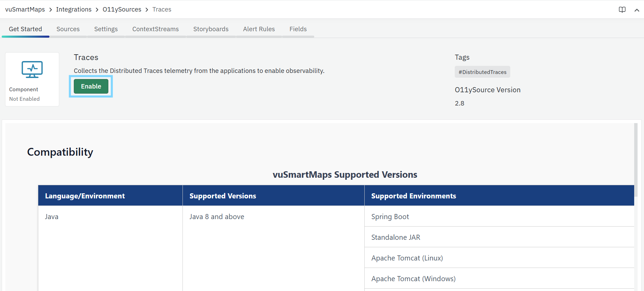The image size is (644, 291).
Task: Open the Fields tab
Action: click(x=298, y=29)
